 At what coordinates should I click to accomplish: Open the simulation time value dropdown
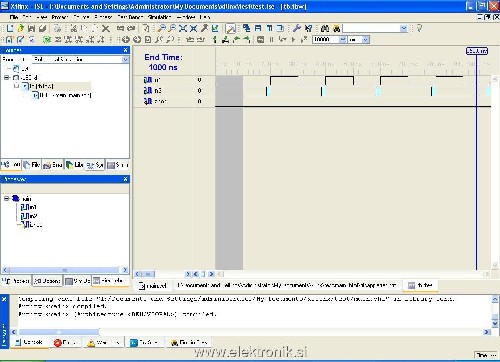pos(342,40)
